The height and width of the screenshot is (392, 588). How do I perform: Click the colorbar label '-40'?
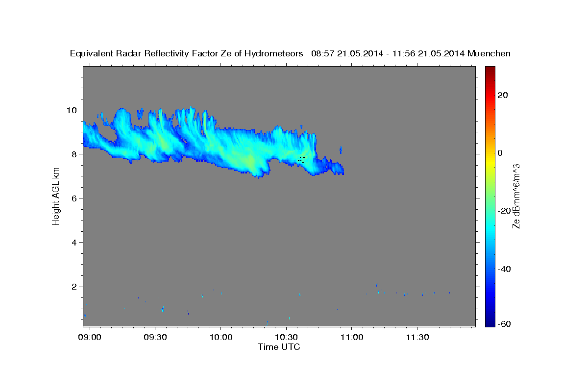504,269
